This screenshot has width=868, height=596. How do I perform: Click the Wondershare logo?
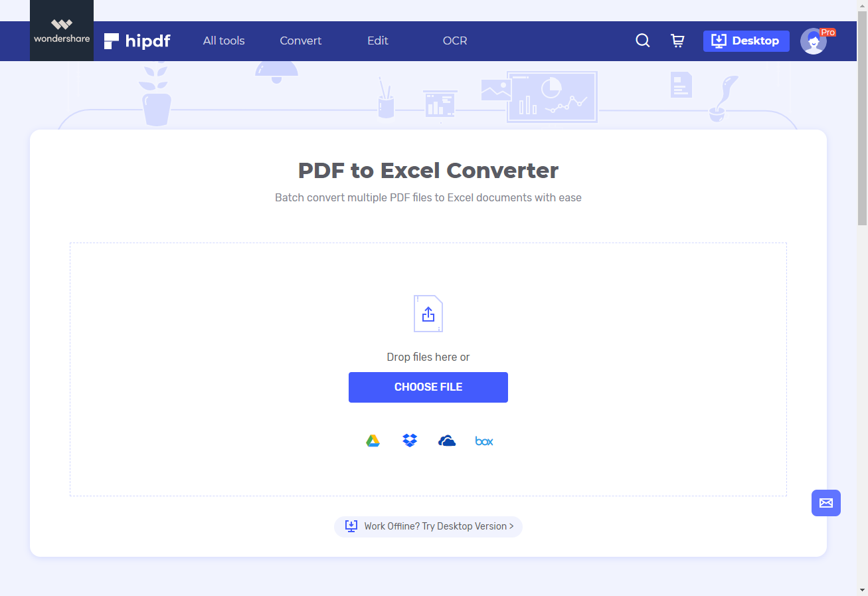(61, 30)
